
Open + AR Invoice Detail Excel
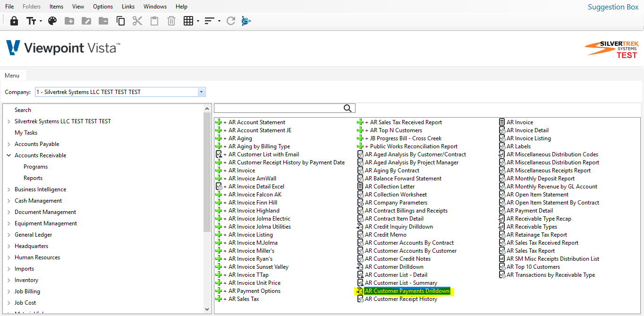254,187
